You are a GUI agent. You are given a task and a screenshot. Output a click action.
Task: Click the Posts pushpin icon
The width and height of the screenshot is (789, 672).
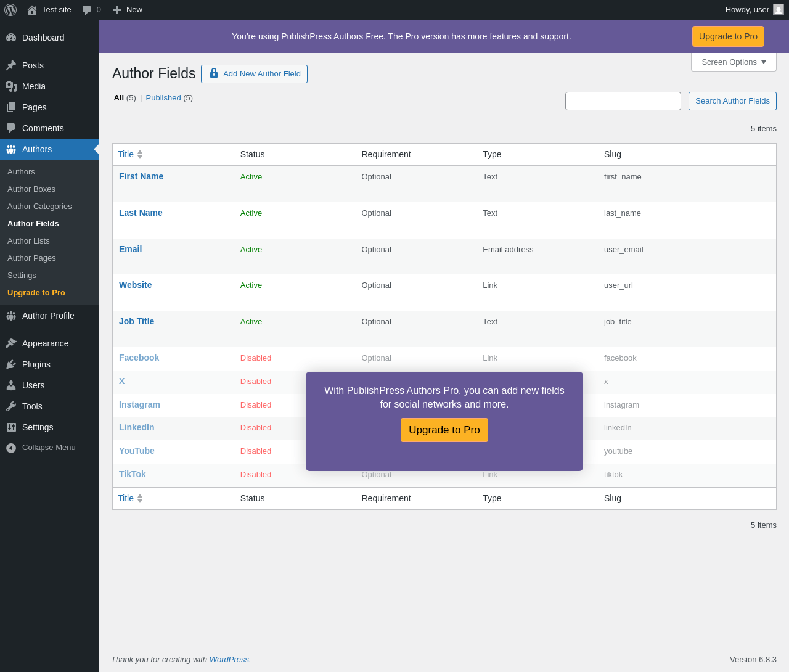(11, 65)
